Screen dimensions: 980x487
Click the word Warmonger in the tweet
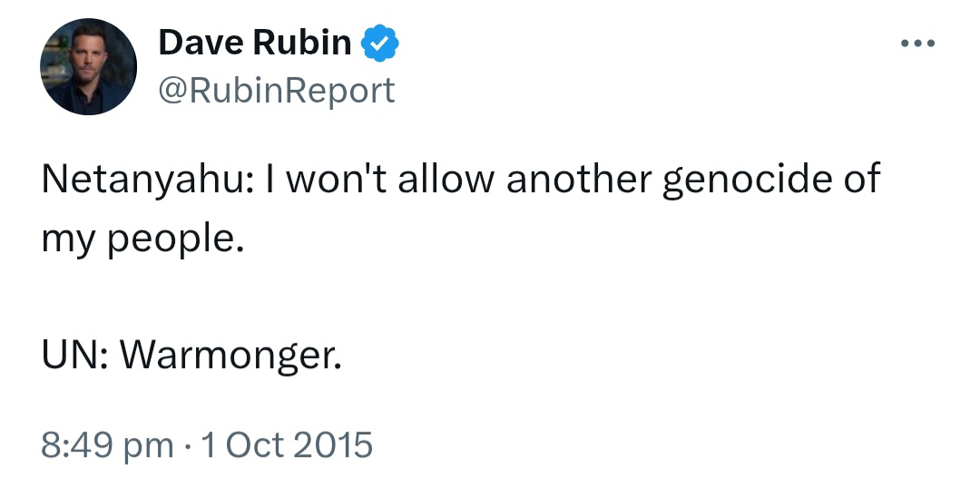coord(230,357)
